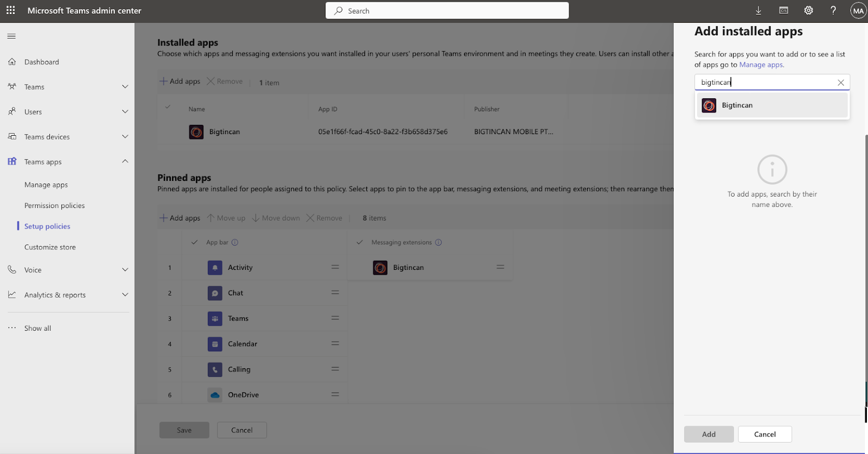Open the app launcher waffle icon
The height and width of the screenshot is (454, 868).
coord(10,10)
